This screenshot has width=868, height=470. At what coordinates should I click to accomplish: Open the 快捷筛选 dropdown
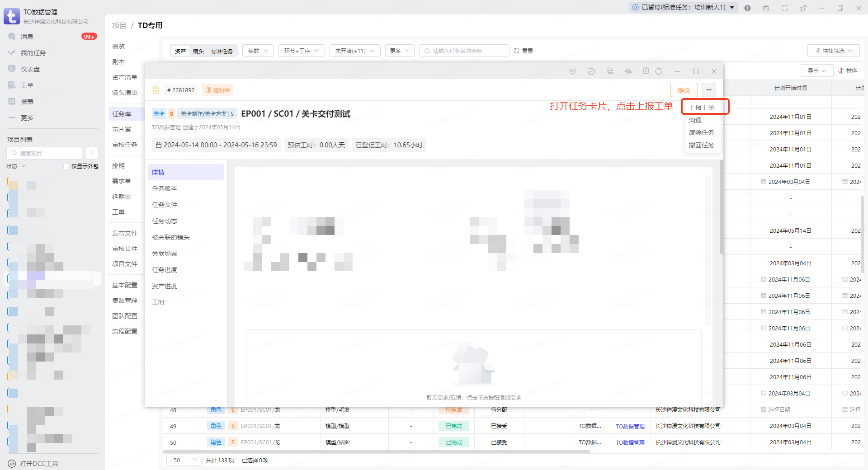click(833, 51)
